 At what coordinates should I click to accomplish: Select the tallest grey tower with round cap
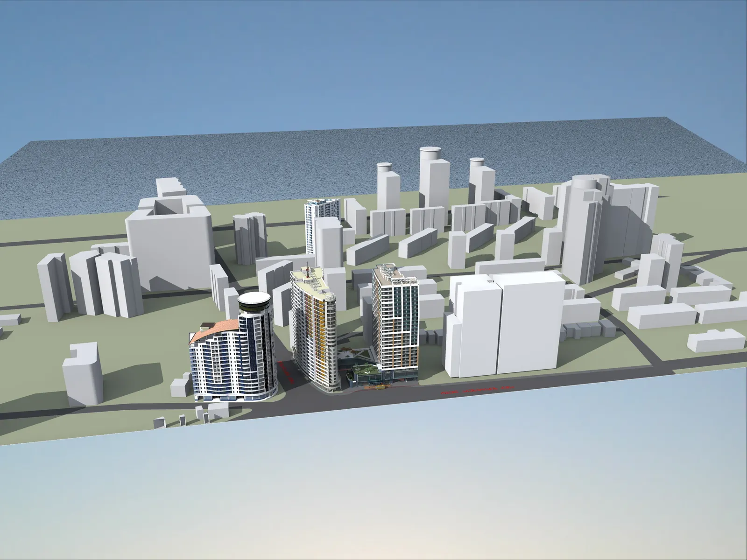(434, 177)
